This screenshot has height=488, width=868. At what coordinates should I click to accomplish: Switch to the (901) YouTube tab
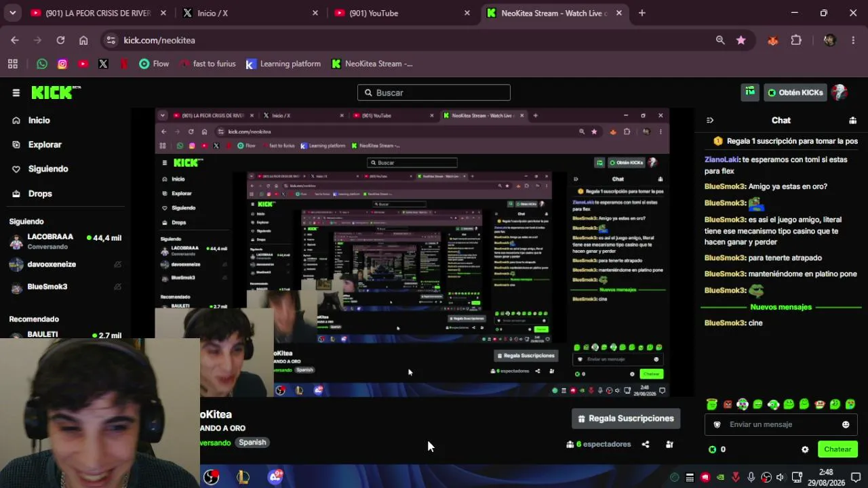pos(401,13)
